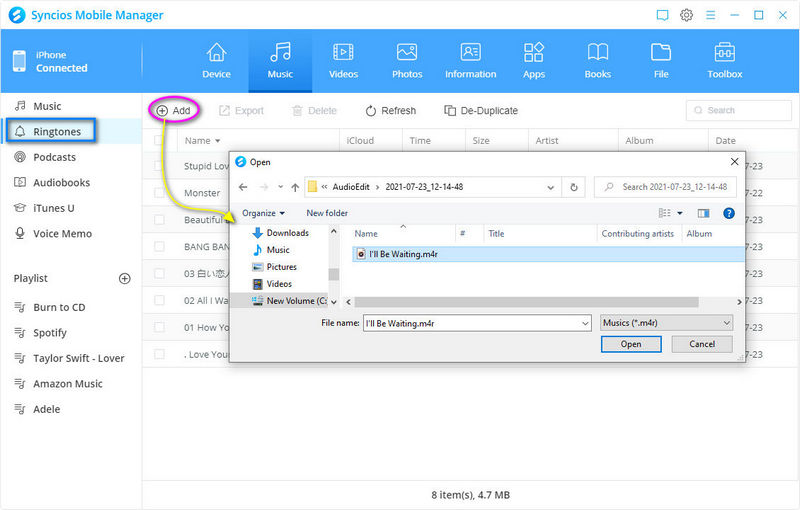Sort by Name column dropdown arrow
Image resolution: width=800 pixels, height=510 pixels.
coord(218,141)
